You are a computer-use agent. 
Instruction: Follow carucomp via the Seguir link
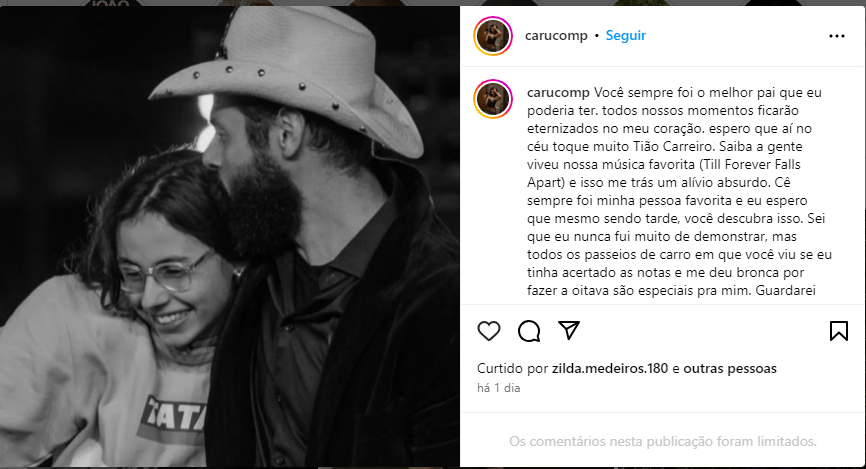[625, 35]
